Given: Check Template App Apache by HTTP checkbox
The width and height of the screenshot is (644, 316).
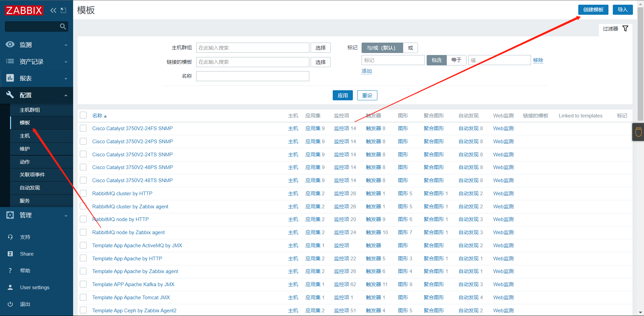Looking at the screenshot, I should point(83,258).
